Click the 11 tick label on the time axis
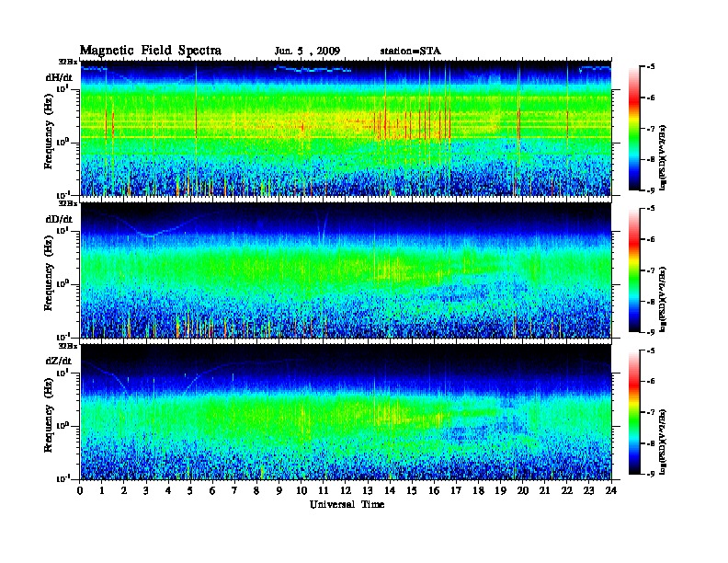This screenshot has height=563, width=728. click(x=324, y=491)
